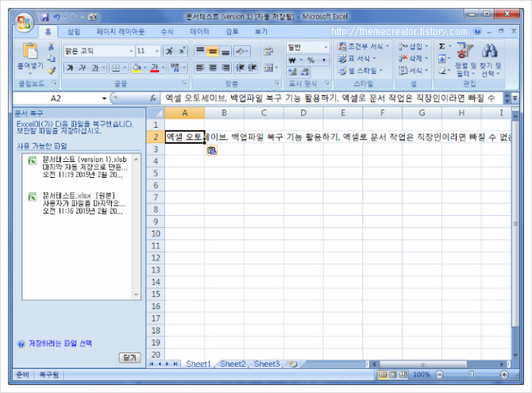The height and width of the screenshot is (393, 532).
Task: Switch to Formulas (수식) tab
Action: click(x=167, y=32)
